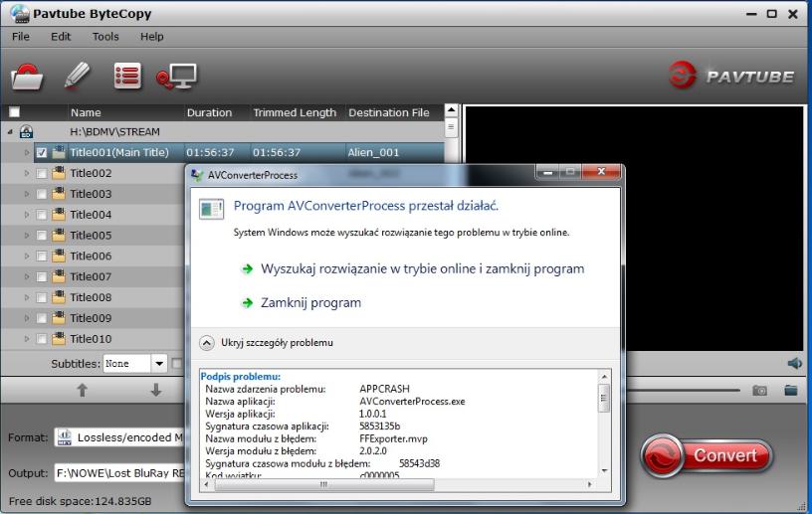The image size is (812, 514).
Task: Click the Trimmed Length column header
Action: (297, 112)
